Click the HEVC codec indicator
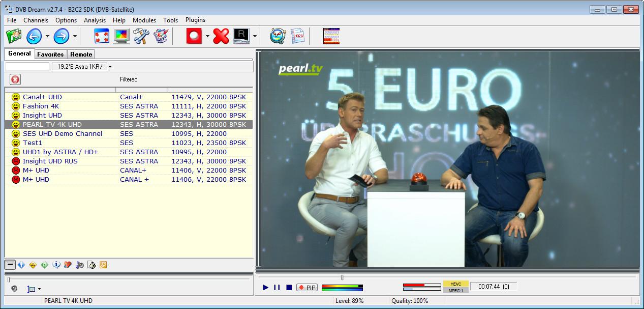This screenshot has height=309, width=644. tap(455, 284)
